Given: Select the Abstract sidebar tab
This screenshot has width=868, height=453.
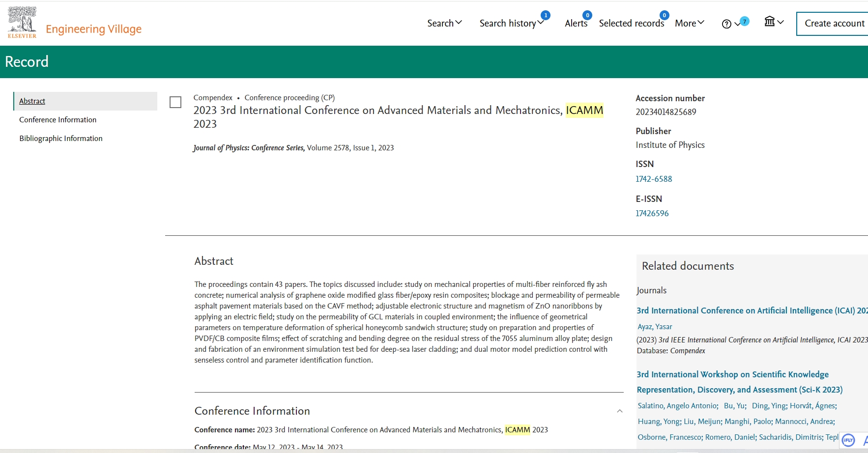Looking at the screenshot, I should click(85, 101).
